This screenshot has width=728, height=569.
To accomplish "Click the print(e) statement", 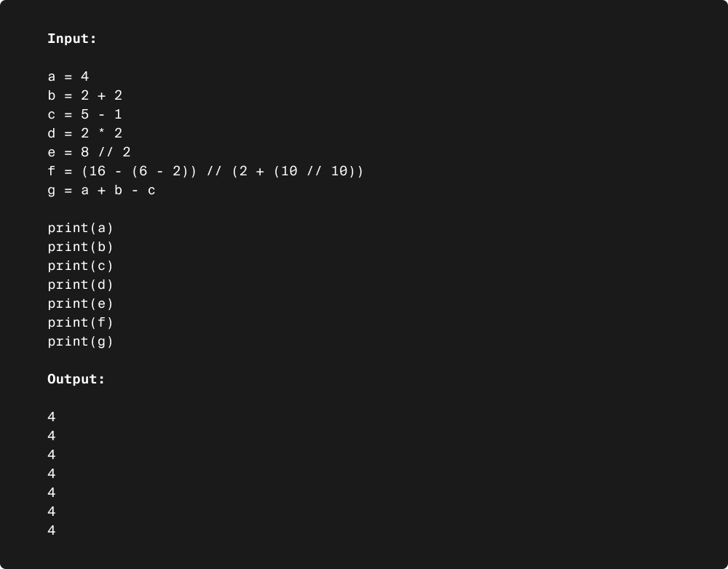I will coord(80,303).
